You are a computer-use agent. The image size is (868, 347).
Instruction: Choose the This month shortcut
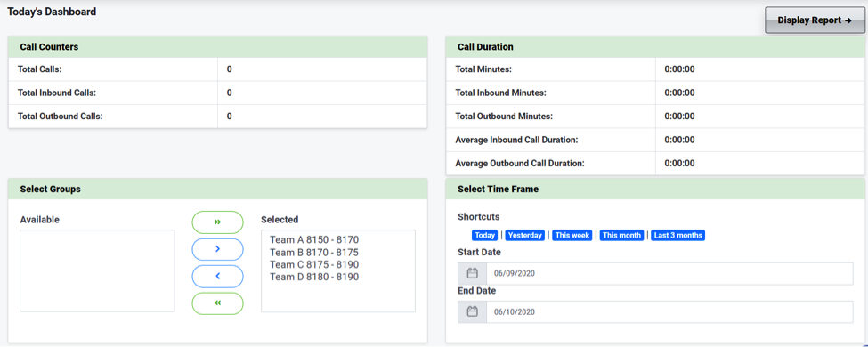621,235
